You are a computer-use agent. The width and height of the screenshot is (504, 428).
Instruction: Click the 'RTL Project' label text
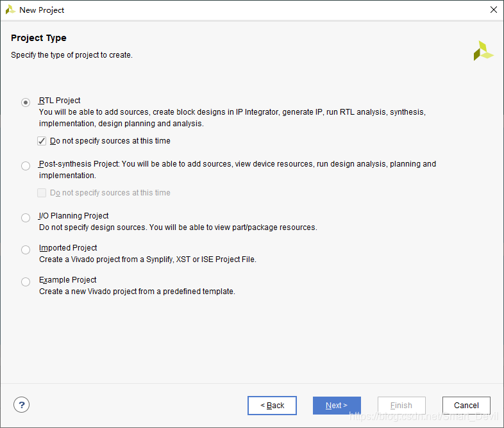point(60,101)
